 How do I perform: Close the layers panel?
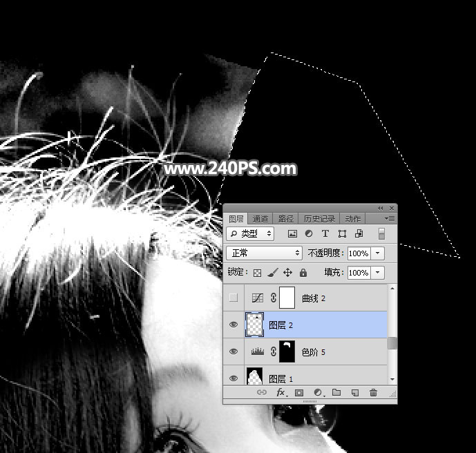(392, 208)
